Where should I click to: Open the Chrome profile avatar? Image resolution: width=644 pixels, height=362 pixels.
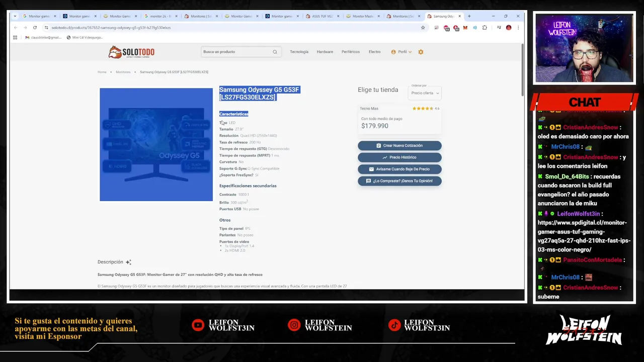tap(509, 28)
